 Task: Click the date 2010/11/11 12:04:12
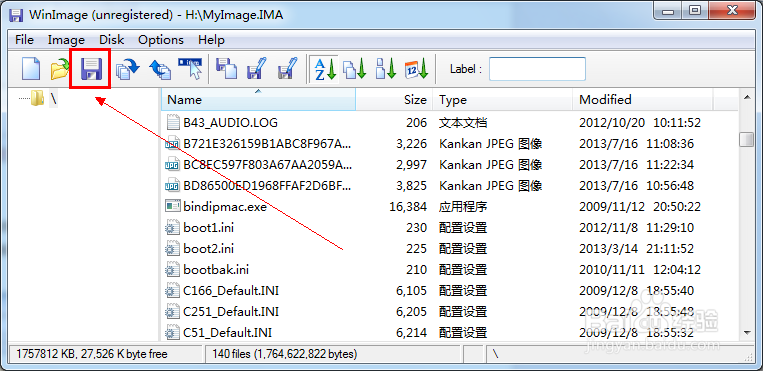639,269
